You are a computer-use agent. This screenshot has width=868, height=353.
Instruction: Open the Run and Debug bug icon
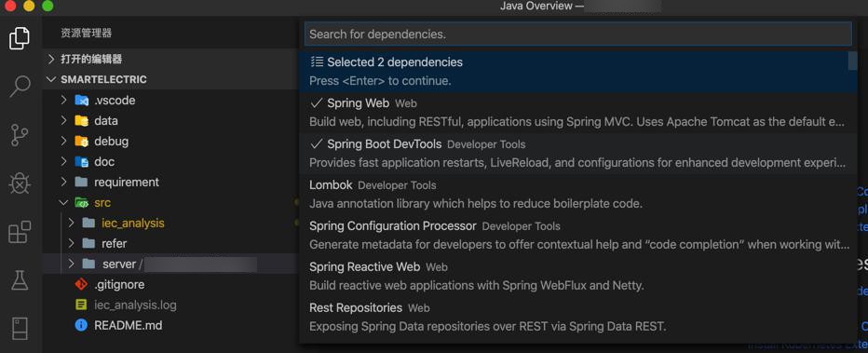coord(20,183)
